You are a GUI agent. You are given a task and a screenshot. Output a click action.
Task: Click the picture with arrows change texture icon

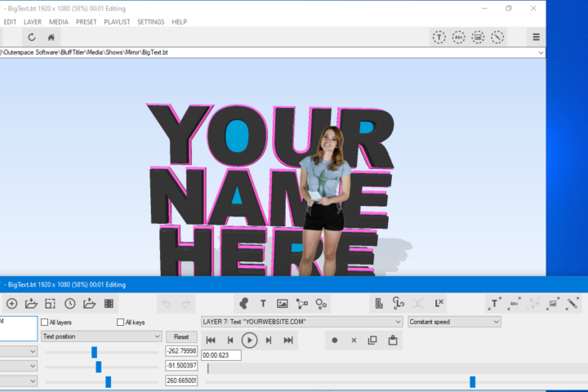(553, 304)
